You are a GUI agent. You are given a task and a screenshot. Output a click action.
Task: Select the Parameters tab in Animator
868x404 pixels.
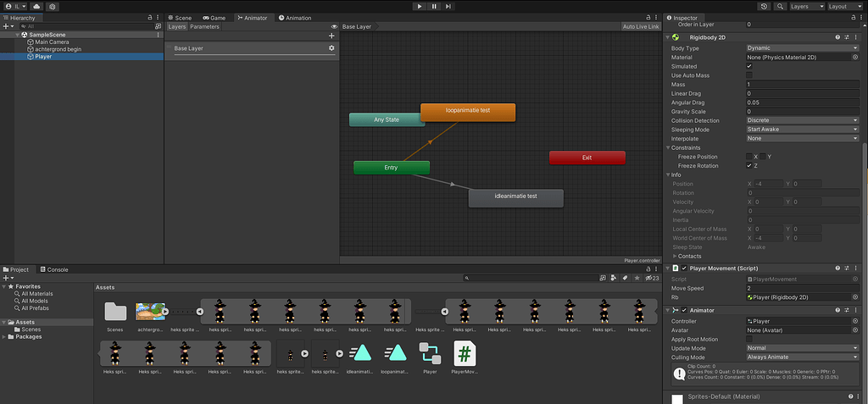pyautogui.click(x=204, y=27)
